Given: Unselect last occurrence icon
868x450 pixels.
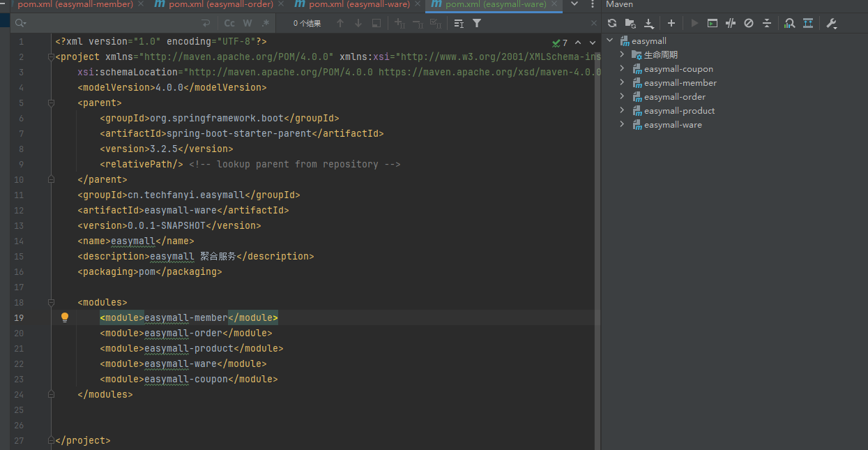Looking at the screenshot, I should click(418, 23).
